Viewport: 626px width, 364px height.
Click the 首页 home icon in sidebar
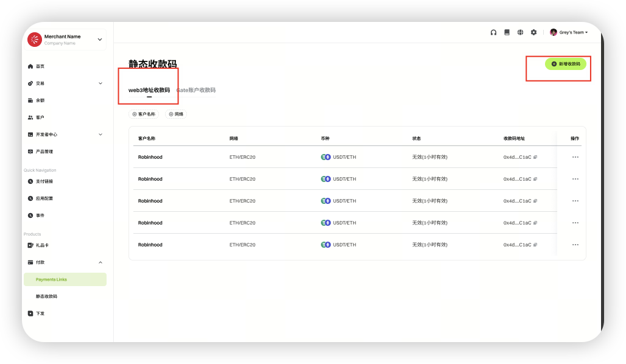[30, 66]
